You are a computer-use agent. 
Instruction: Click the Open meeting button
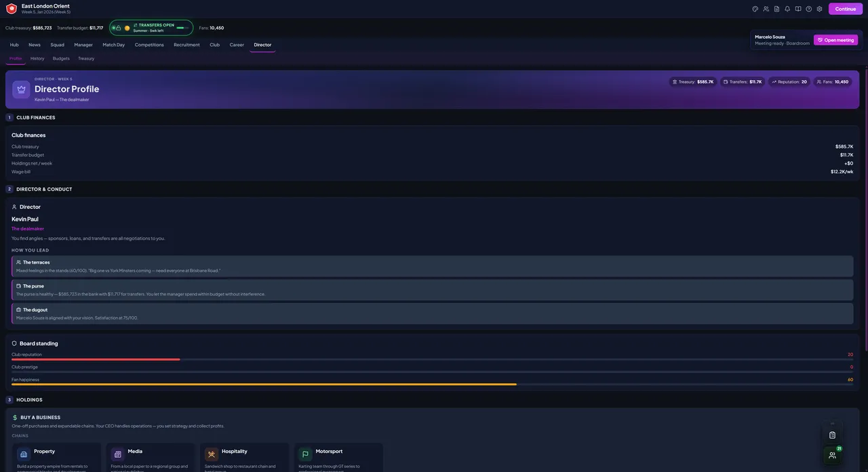click(836, 40)
